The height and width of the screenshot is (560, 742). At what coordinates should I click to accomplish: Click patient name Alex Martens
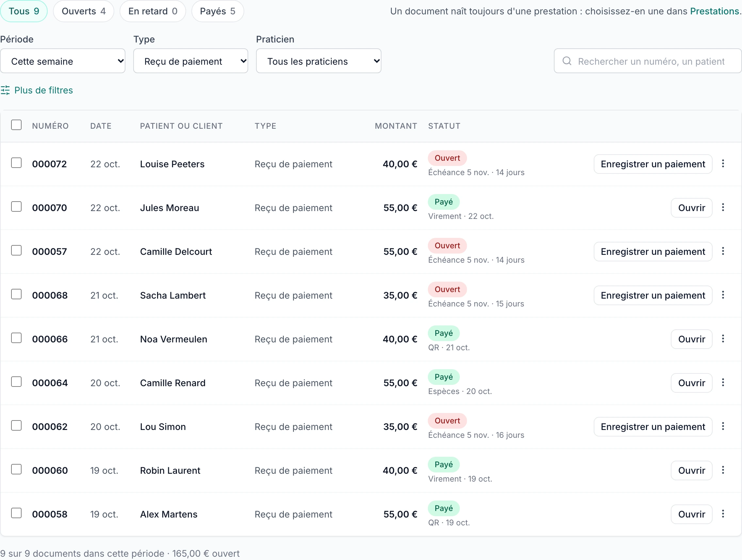pyautogui.click(x=169, y=514)
